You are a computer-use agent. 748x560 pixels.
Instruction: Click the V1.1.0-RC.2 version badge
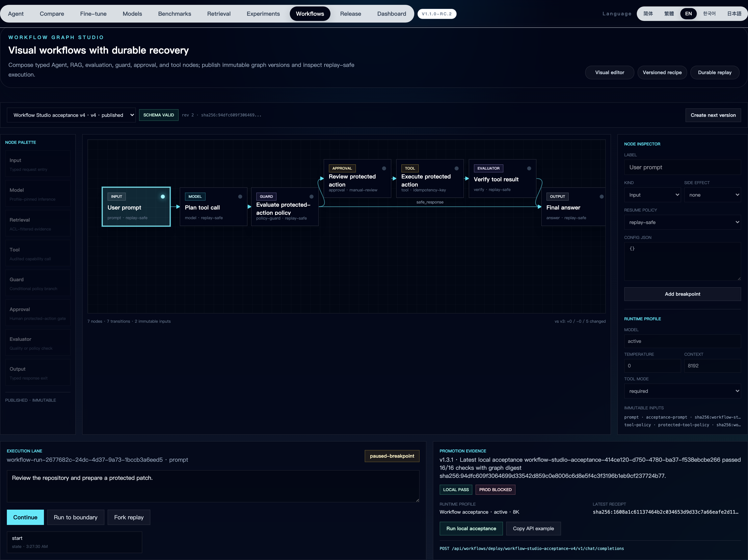[x=436, y=14]
